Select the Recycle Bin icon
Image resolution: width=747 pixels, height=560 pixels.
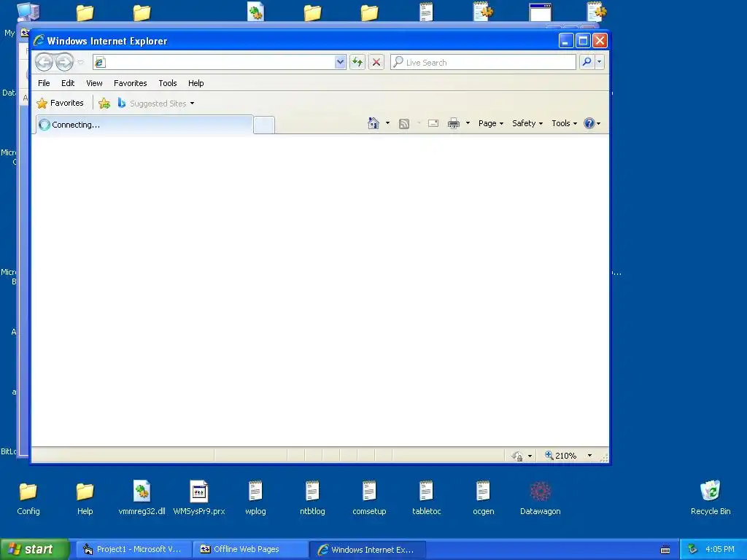tap(711, 497)
